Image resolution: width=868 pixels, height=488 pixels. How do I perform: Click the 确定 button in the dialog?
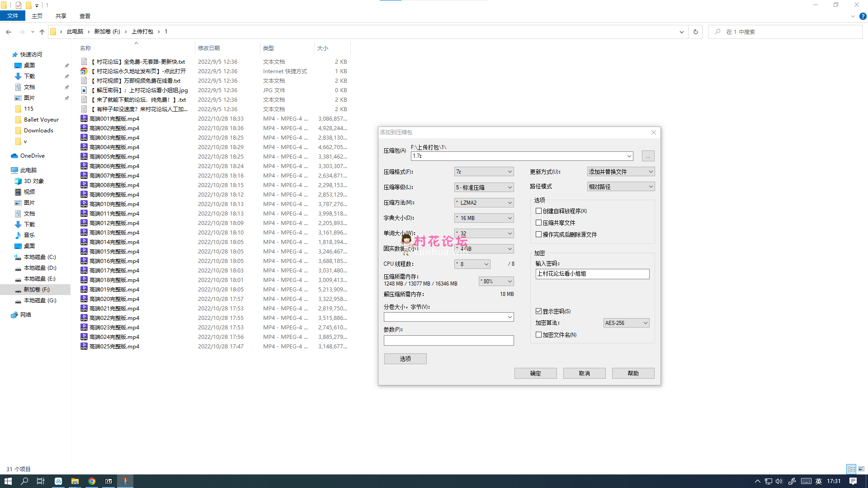coord(535,373)
